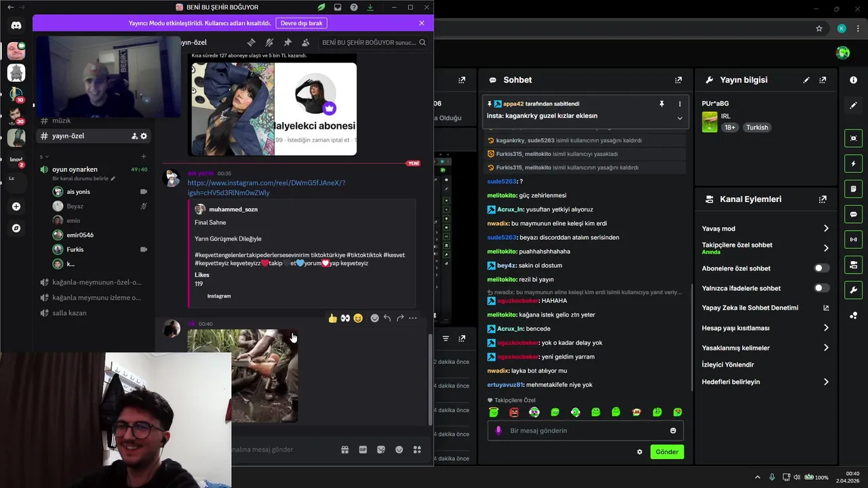Add eyes reaction to the message
This screenshot has height=488, width=868.
pyautogui.click(x=345, y=318)
